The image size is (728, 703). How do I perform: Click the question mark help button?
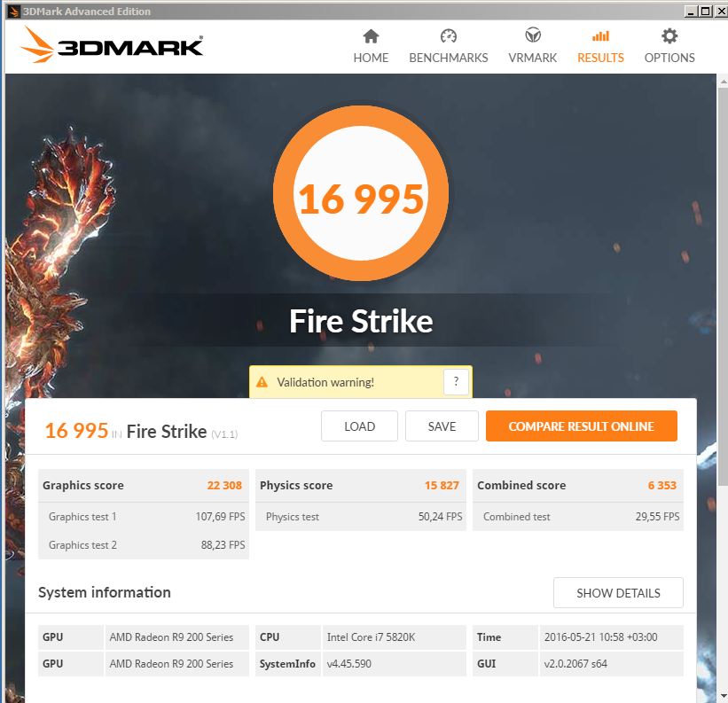pos(456,382)
